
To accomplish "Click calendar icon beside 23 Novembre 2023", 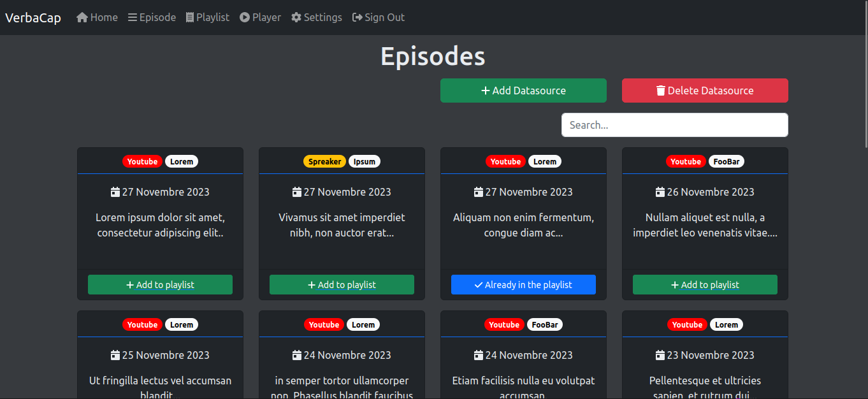I will click(660, 355).
